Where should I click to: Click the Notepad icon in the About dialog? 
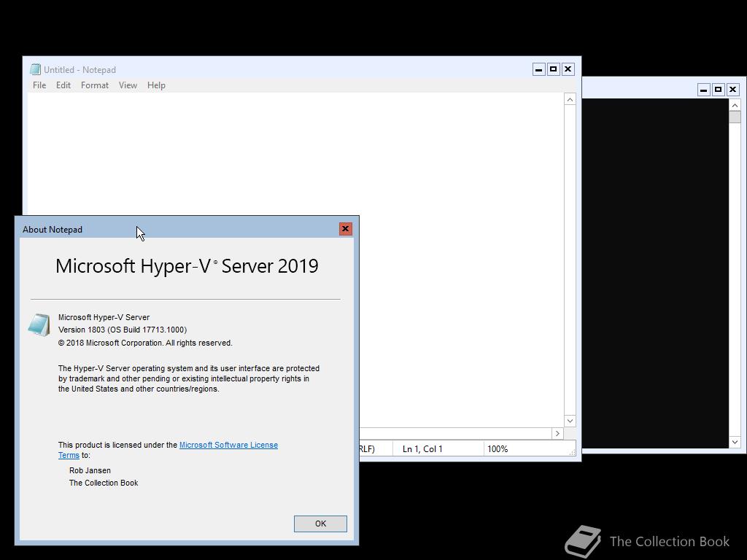[x=39, y=324]
